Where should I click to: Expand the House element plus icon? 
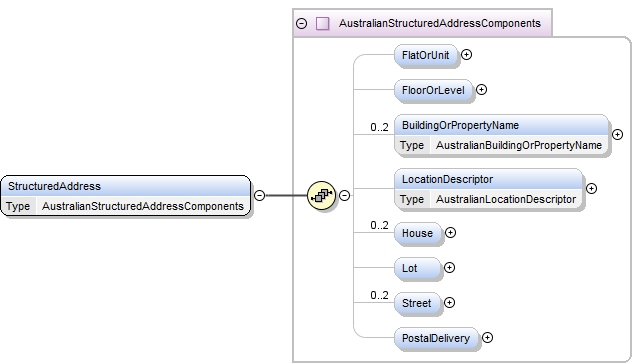[450, 232]
